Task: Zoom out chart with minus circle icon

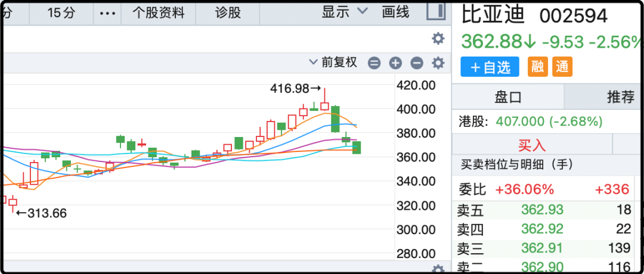Action: point(417,63)
